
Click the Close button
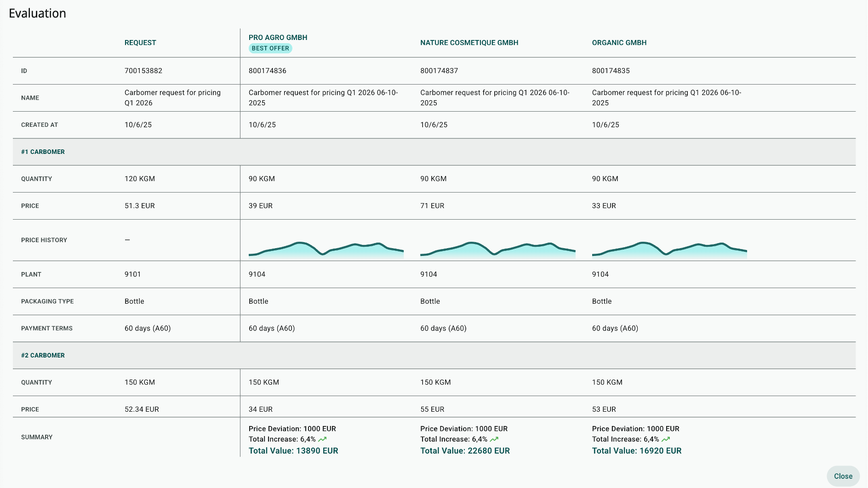coord(843,476)
